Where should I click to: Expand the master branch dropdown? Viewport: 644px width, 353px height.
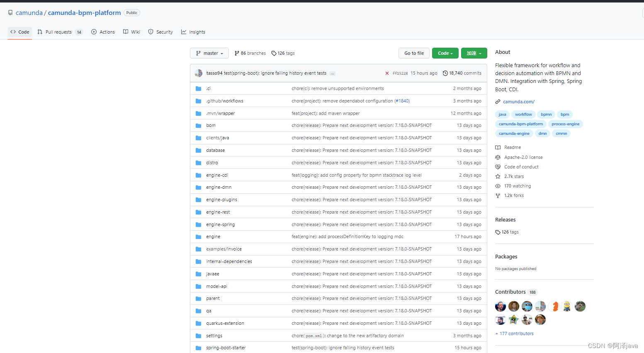pos(209,53)
